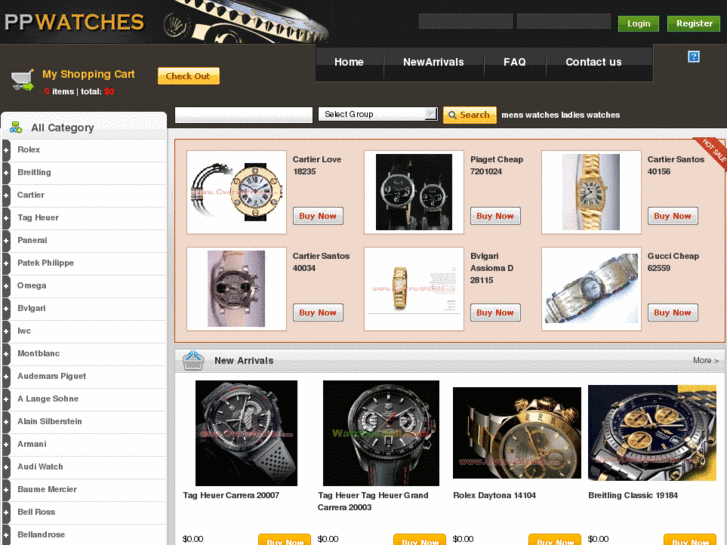Viewport: 727px width, 545px height.
Task: Buy Now for Bvlgari Assioma D 28115
Action: pyautogui.click(x=495, y=313)
